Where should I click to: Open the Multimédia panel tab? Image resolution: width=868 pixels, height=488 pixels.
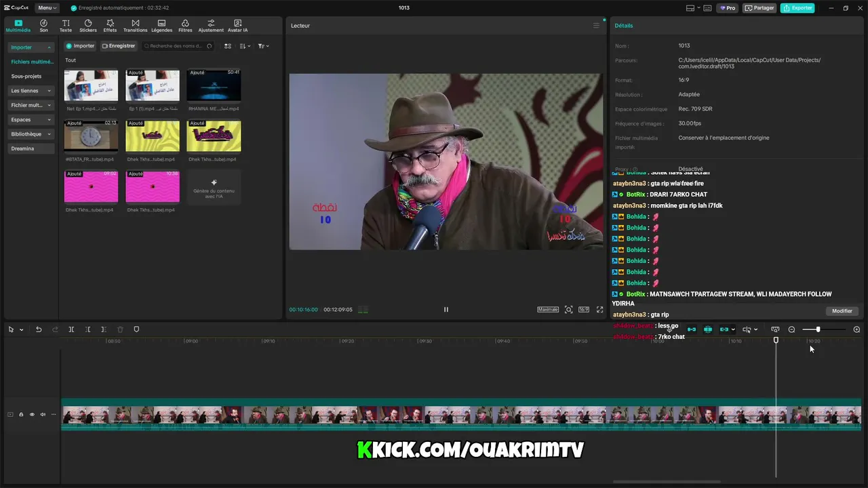(x=18, y=26)
